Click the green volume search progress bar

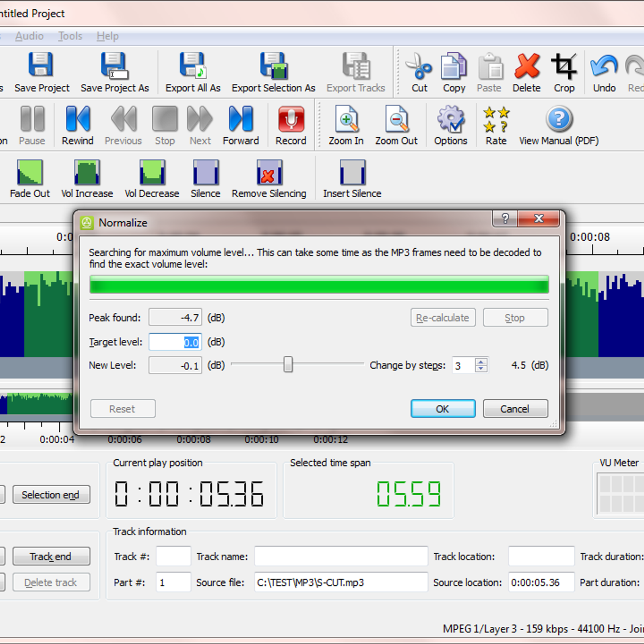319,285
